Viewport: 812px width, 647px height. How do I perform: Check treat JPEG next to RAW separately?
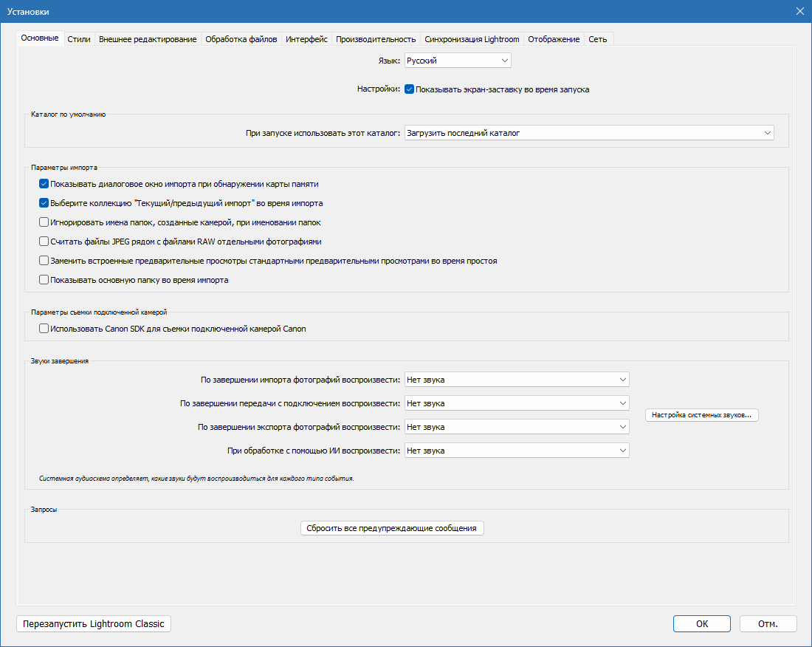pos(44,242)
